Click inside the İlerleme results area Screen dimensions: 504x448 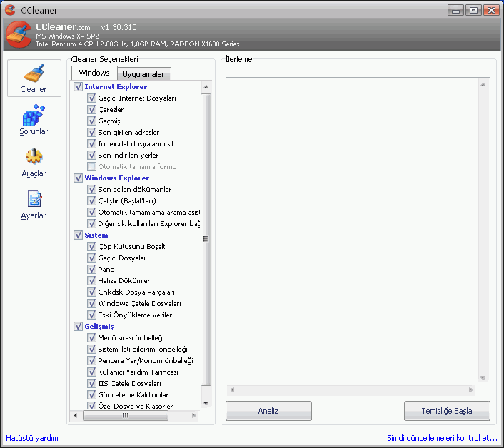coord(352,231)
